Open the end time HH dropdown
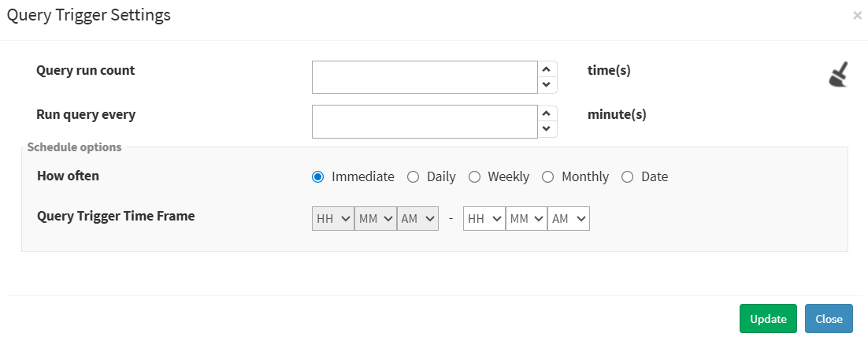Viewport: 868px width, 341px height. (x=484, y=219)
